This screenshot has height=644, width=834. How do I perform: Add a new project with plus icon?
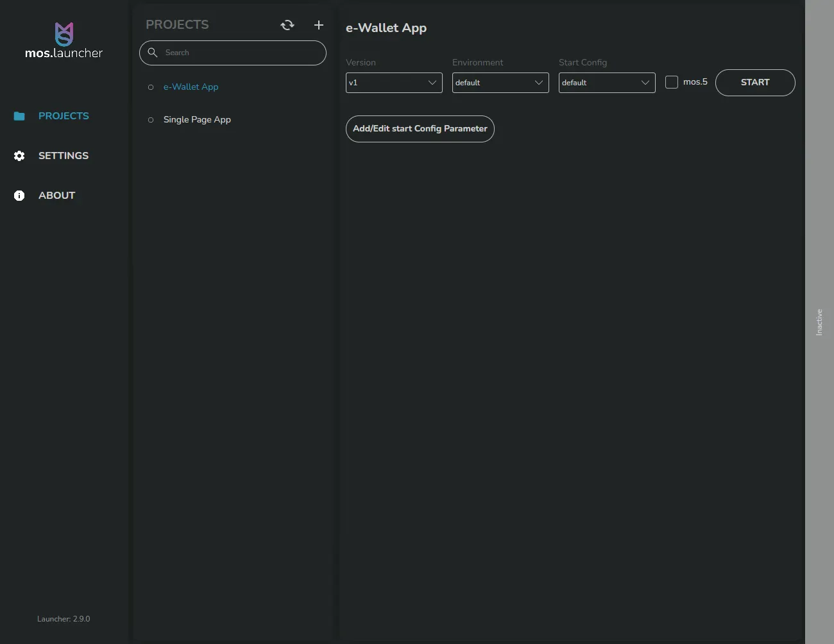pyautogui.click(x=319, y=25)
